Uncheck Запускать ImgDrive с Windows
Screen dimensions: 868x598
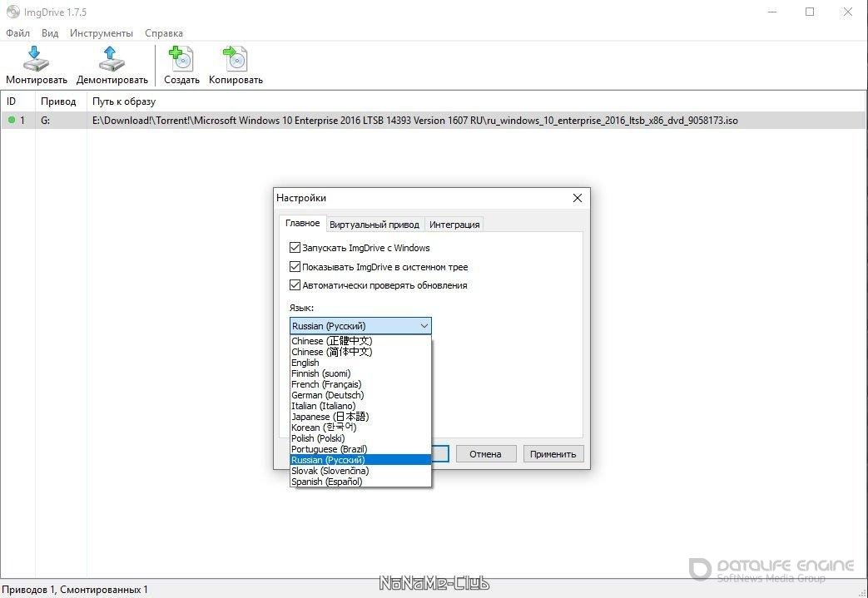(x=295, y=248)
